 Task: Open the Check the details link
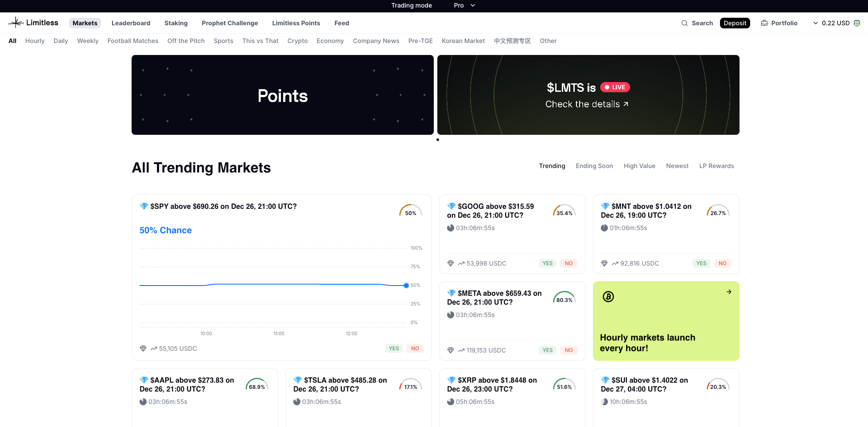coord(587,104)
